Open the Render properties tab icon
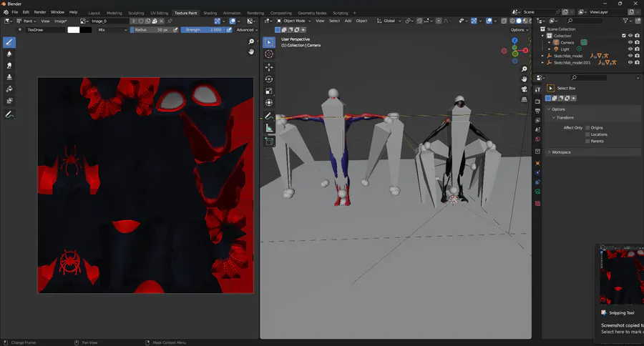This screenshot has width=644, height=346. pos(537,101)
